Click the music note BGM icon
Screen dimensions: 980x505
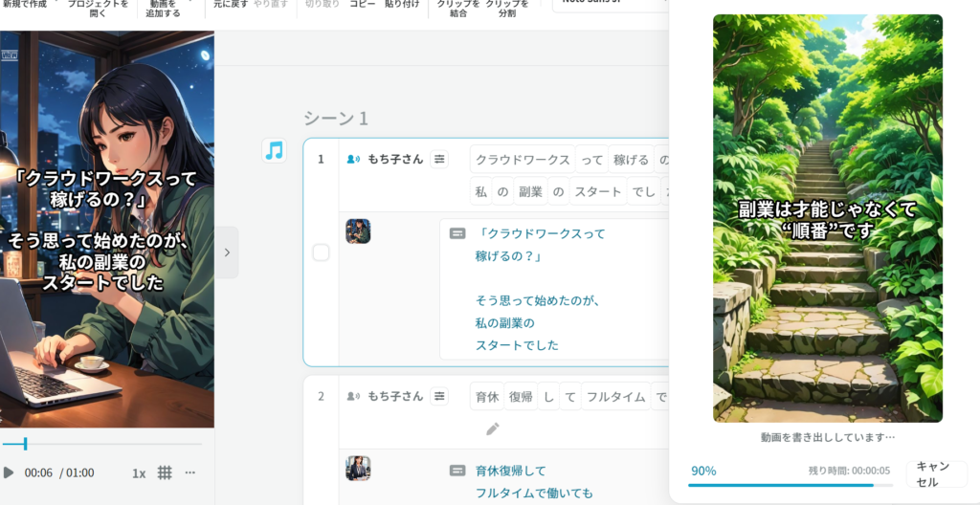[275, 150]
